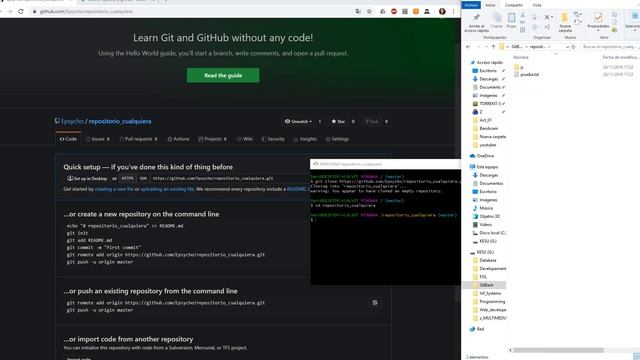Click the repository clone URL field
The height and width of the screenshot is (360, 640).
(229, 178)
